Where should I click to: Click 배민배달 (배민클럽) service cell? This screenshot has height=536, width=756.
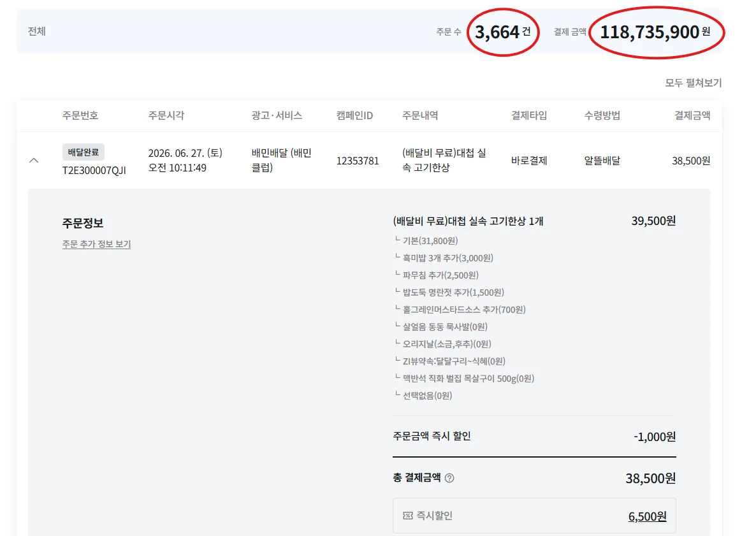pos(282,160)
